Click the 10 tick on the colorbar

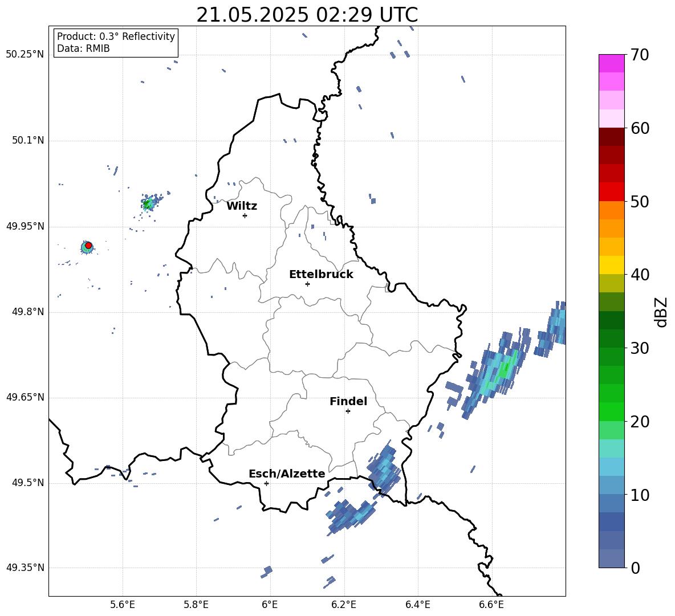click(640, 495)
